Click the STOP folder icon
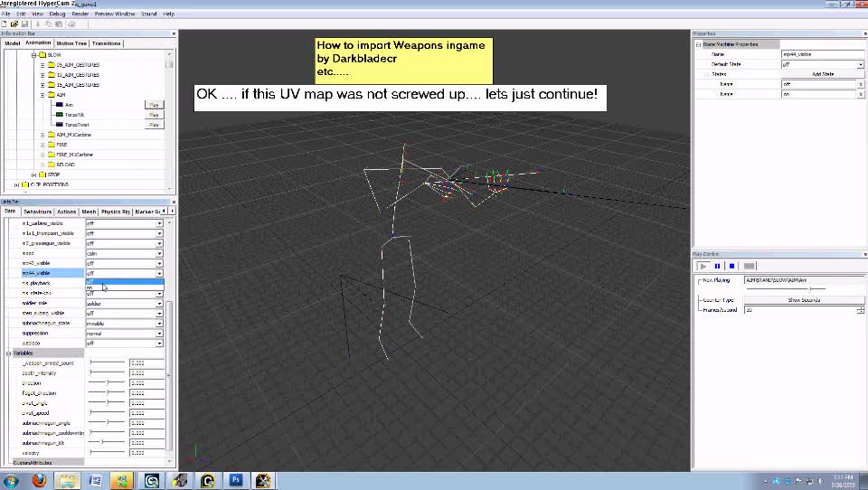Viewport: 868px width, 490px height. pos(42,174)
